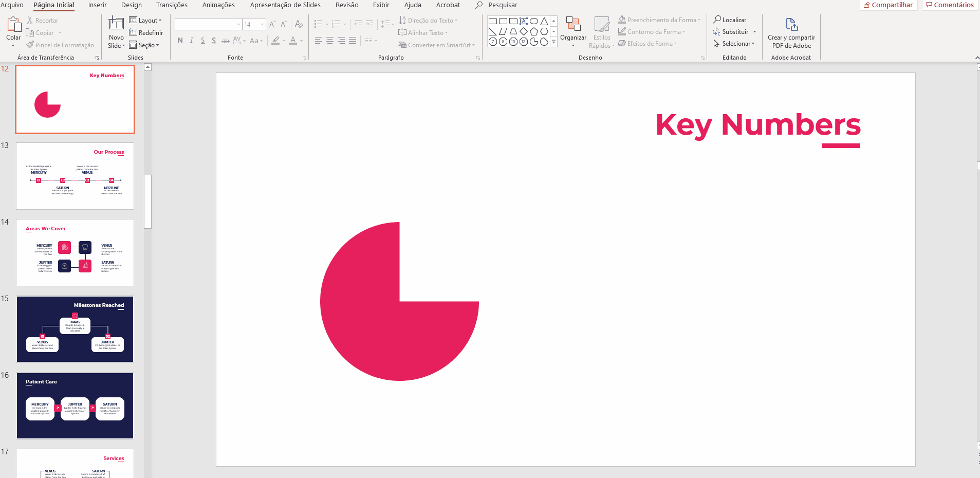Open the Seção dropdown

[x=144, y=45]
